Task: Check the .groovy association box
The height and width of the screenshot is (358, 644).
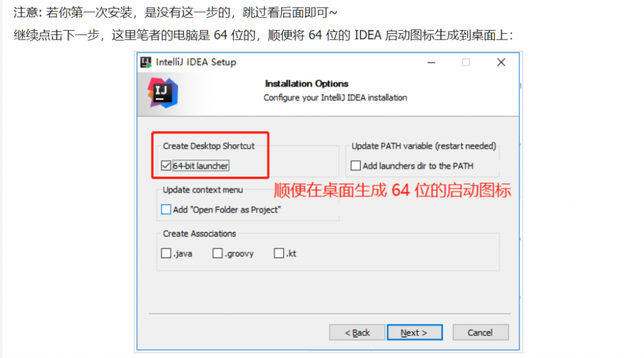Action: tap(217, 253)
